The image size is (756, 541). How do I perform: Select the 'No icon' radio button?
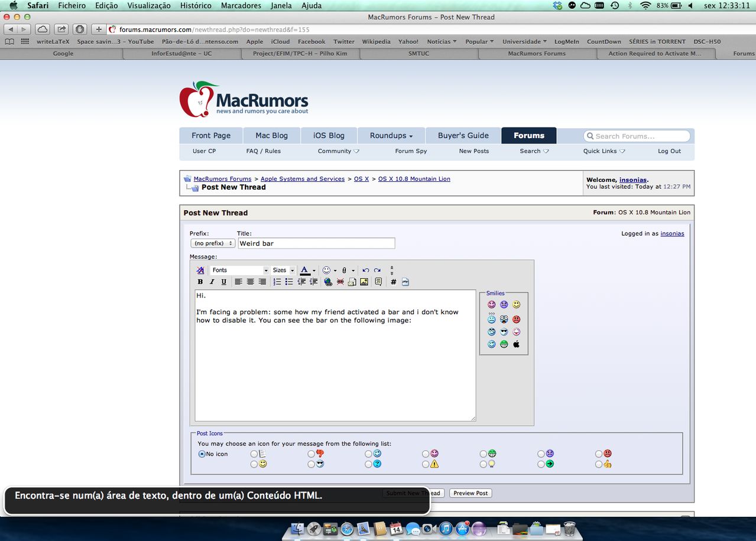click(202, 454)
